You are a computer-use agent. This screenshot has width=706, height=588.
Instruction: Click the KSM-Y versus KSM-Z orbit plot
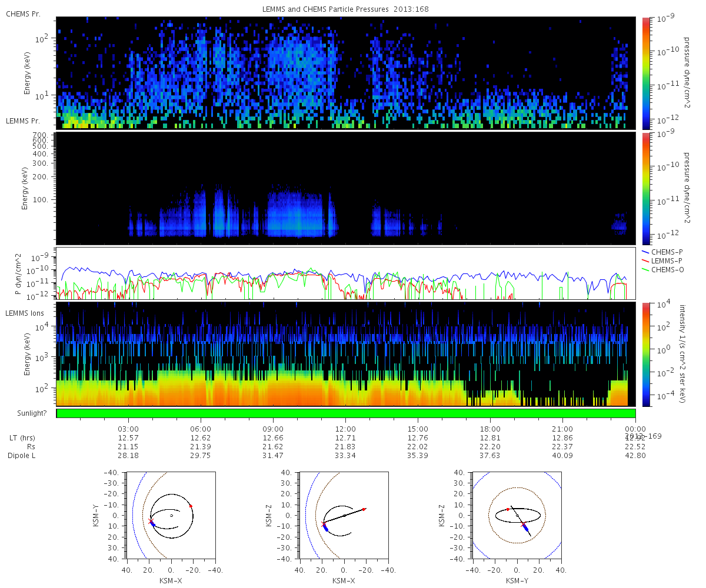(x=517, y=516)
